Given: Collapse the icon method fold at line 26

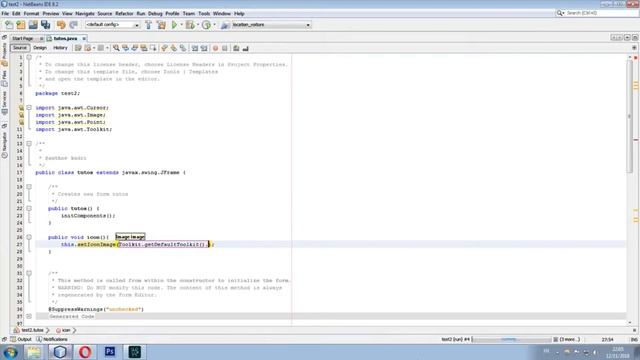Looking at the screenshot, I should pyautogui.click(x=29, y=237).
